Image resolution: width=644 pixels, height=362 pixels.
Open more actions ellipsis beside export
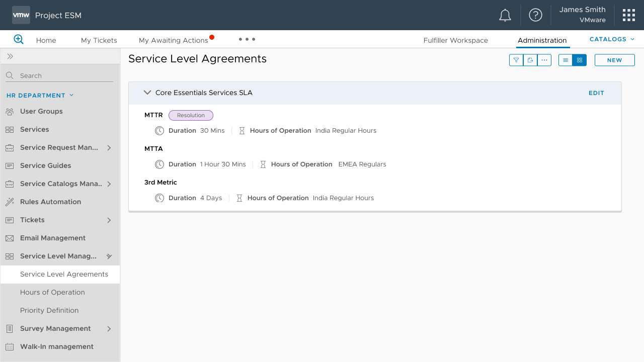pos(544,60)
